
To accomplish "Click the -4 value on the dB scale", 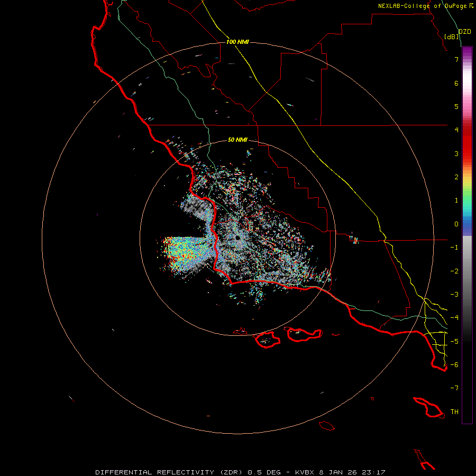I will coord(454,318).
